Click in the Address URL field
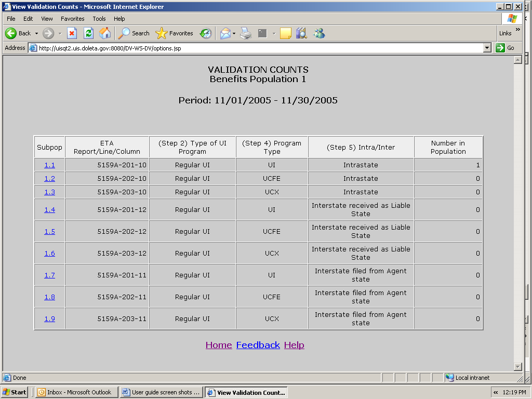 click(x=260, y=48)
